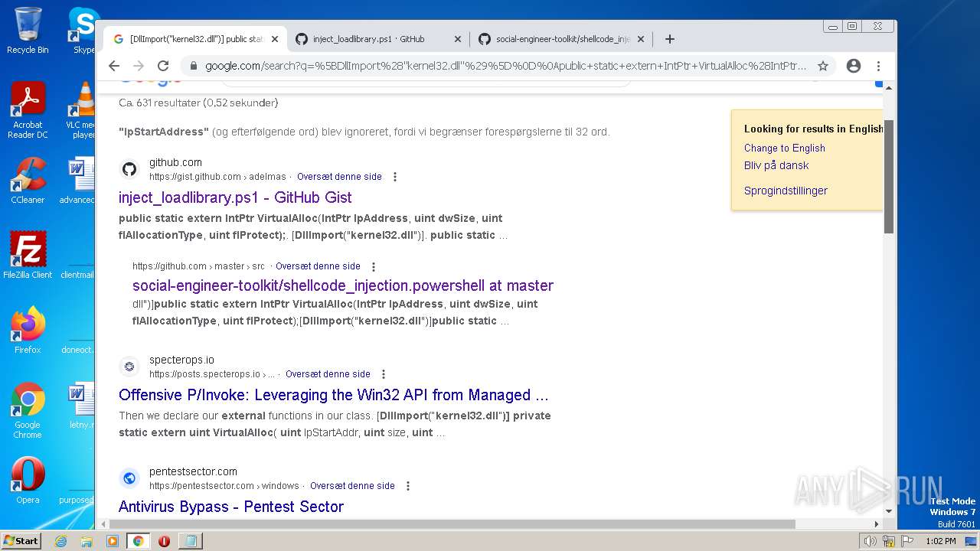The width and height of the screenshot is (980, 551).
Task: Open the Action Center flag icon
Action: 907,541
